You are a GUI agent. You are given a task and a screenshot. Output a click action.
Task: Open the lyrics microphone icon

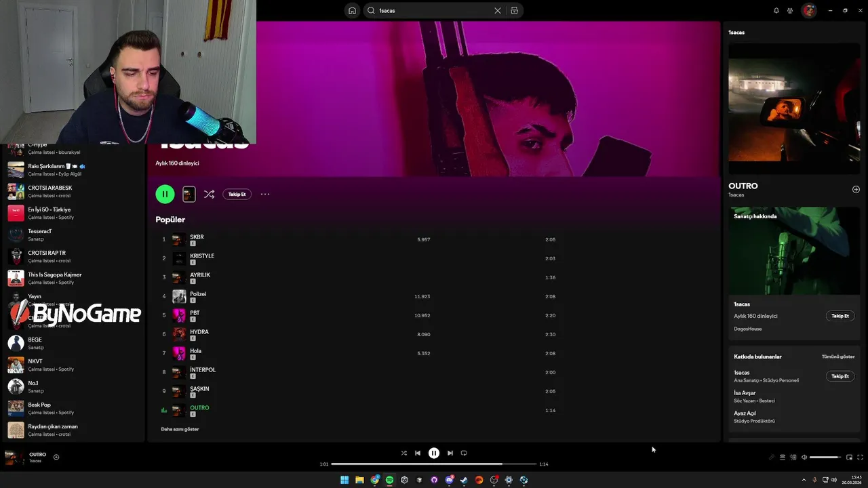772,457
